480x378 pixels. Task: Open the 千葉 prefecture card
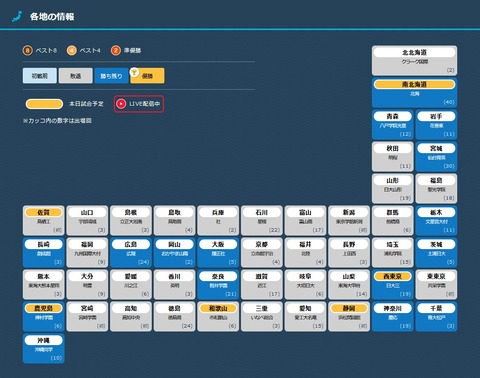[436, 317]
